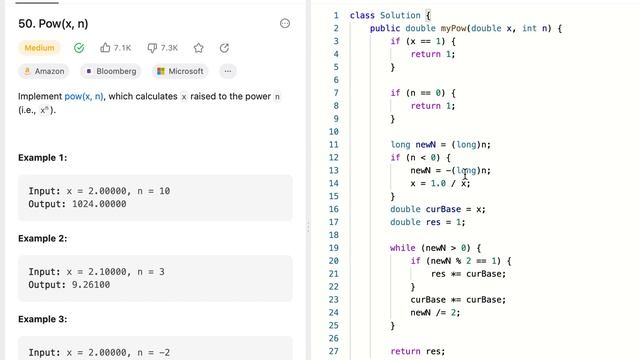Screen dimensions: 640x360
Task: Open the Amazon company tag
Action: 44,71
